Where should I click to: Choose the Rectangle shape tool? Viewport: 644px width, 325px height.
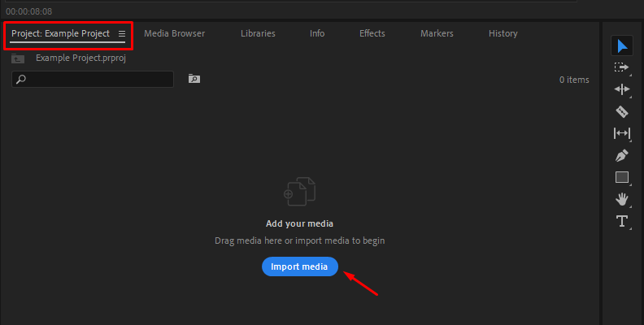point(622,177)
